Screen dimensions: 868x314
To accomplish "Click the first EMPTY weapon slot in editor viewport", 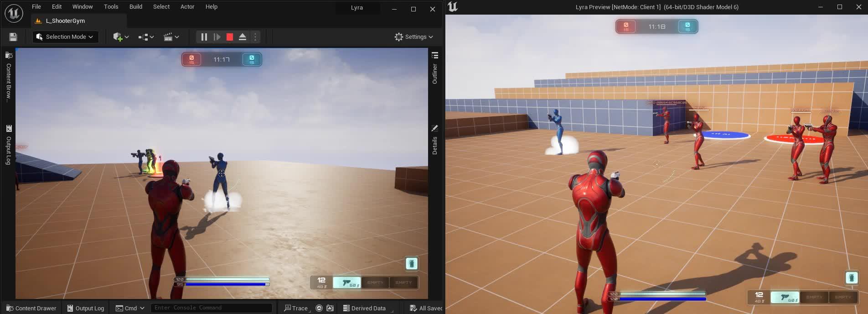I will 375,283.
